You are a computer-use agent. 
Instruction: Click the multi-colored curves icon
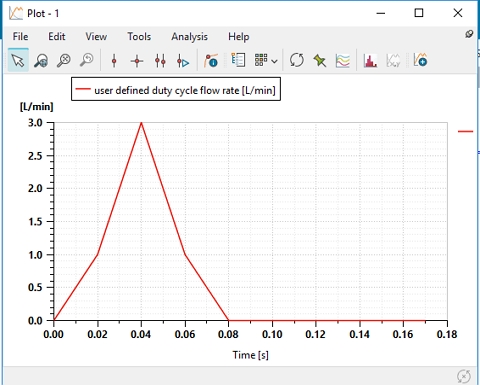[343, 61]
